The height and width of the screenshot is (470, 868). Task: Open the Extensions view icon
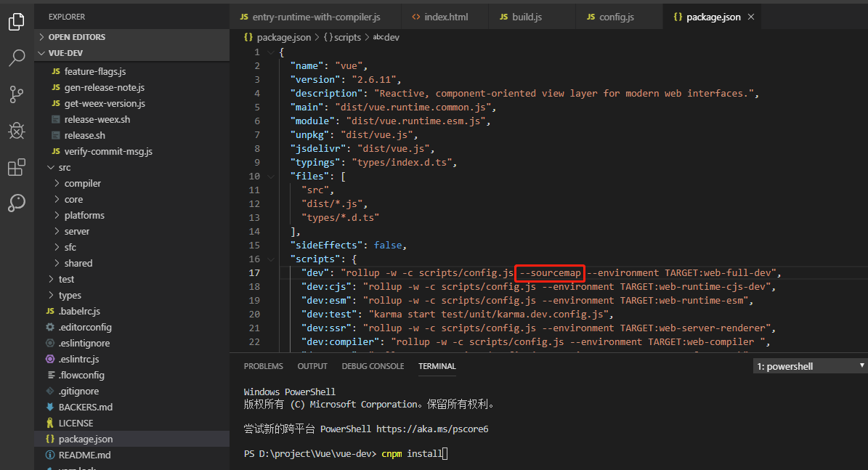coord(17,166)
